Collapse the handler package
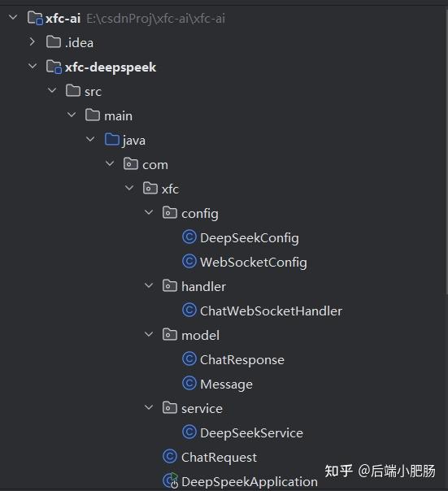 coord(149,285)
